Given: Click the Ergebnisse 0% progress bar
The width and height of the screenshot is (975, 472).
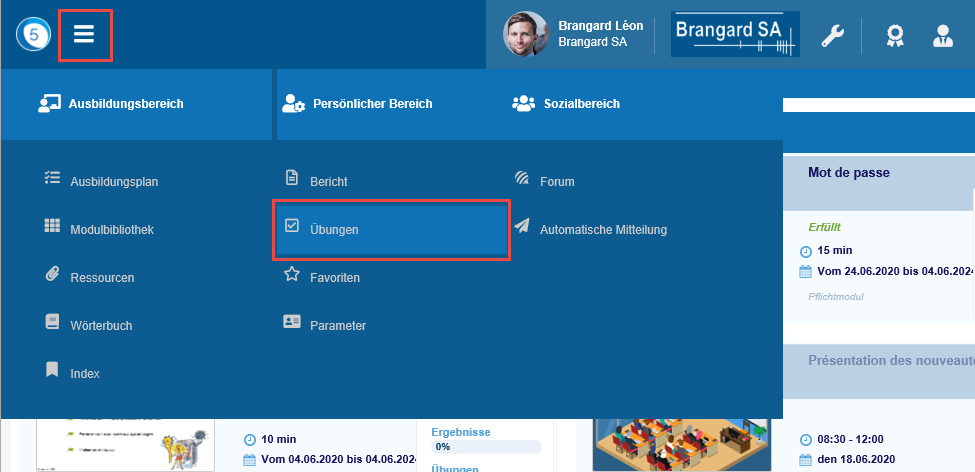Looking at the screenshot, I should coord(486,447).
